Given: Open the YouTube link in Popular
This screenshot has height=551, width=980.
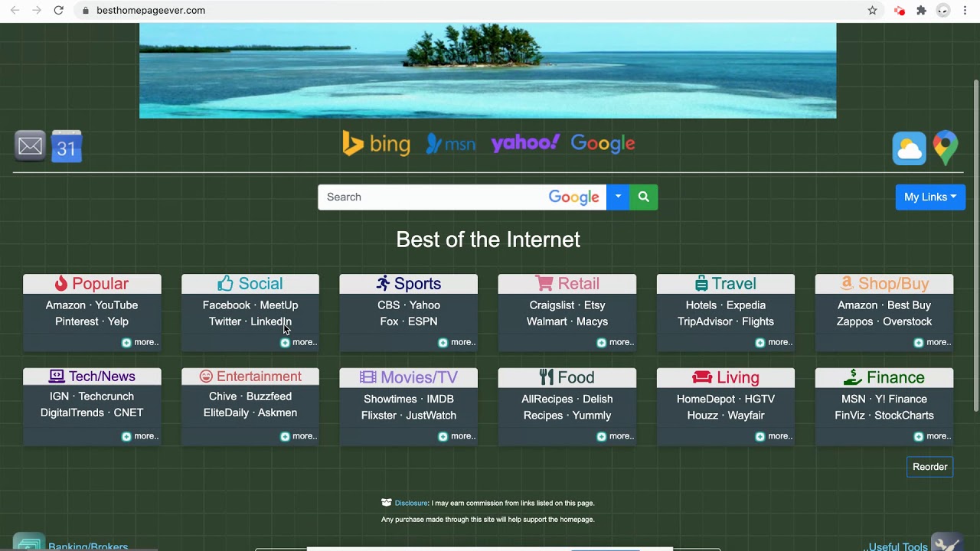Looking at the screenshot, I should point(116,305).
